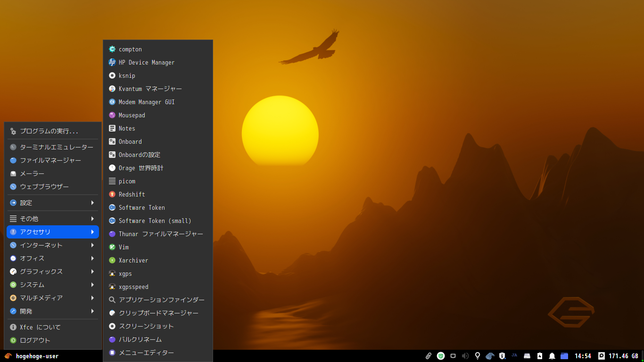Expand the 設定 submenu arrow

[x=92, y=203]
